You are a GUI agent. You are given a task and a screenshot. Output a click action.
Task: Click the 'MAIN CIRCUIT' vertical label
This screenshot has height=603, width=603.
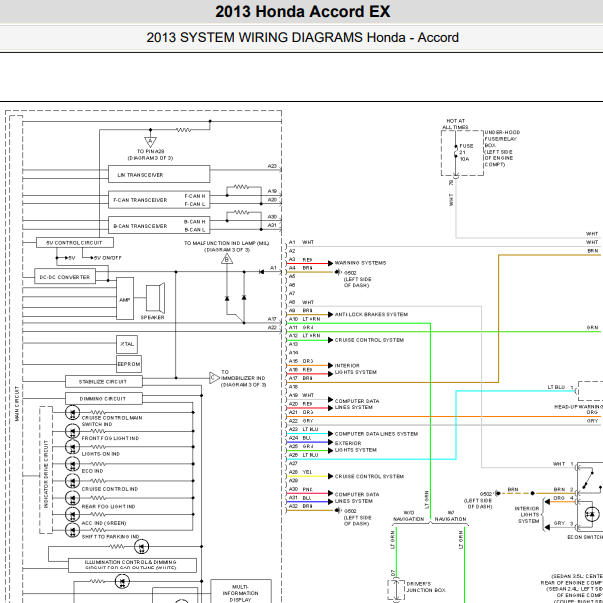(17, 403)
